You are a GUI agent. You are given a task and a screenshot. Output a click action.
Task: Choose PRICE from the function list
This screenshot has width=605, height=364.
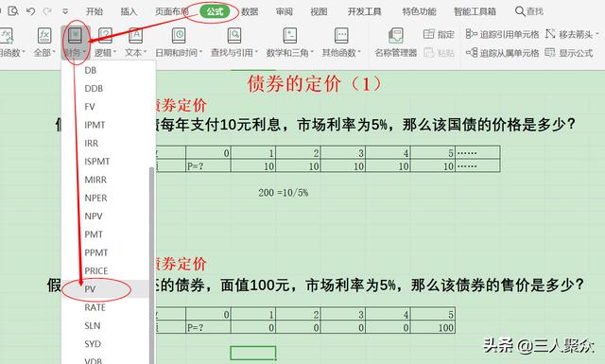pyautogui.click(x=105, y=271)
